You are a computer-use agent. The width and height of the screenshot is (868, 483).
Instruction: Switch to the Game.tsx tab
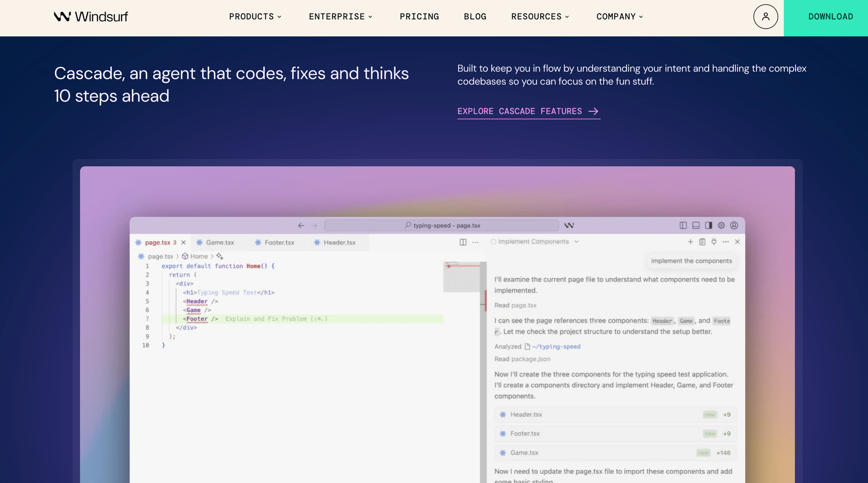pos(220,243)
